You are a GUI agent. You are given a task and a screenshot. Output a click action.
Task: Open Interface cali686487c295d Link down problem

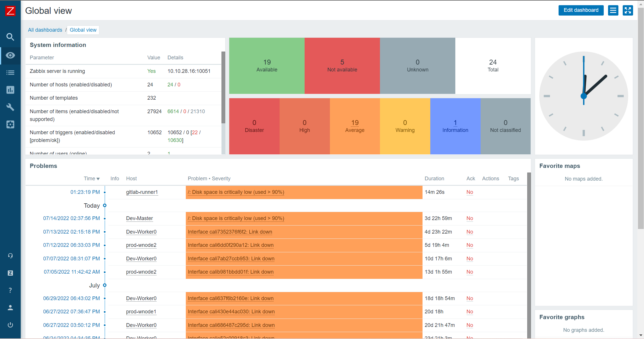click(x=231, y=325)
